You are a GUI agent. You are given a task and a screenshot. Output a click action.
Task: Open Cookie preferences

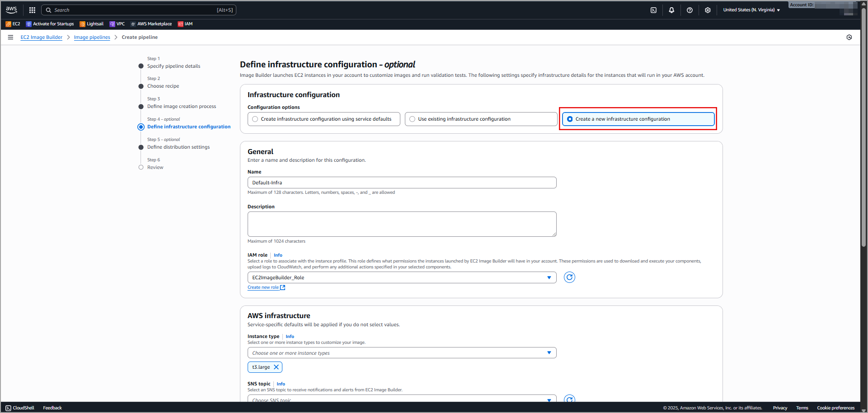[x=836, y=408]
